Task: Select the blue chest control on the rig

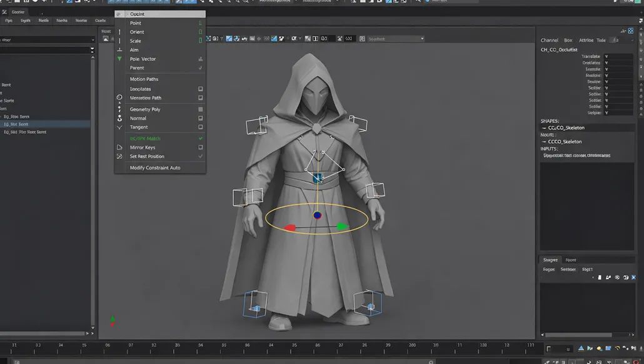Action: [x=318, y=179]
